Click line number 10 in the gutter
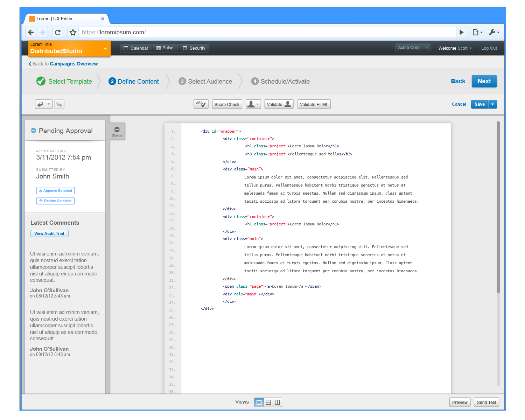The image size is (525, 420). [172, 198]
